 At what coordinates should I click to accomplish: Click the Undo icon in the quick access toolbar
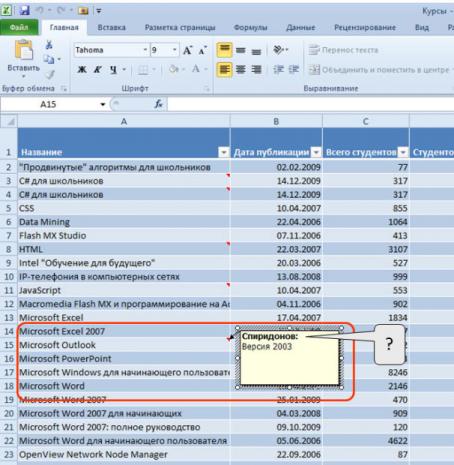[x=40, y=10]
